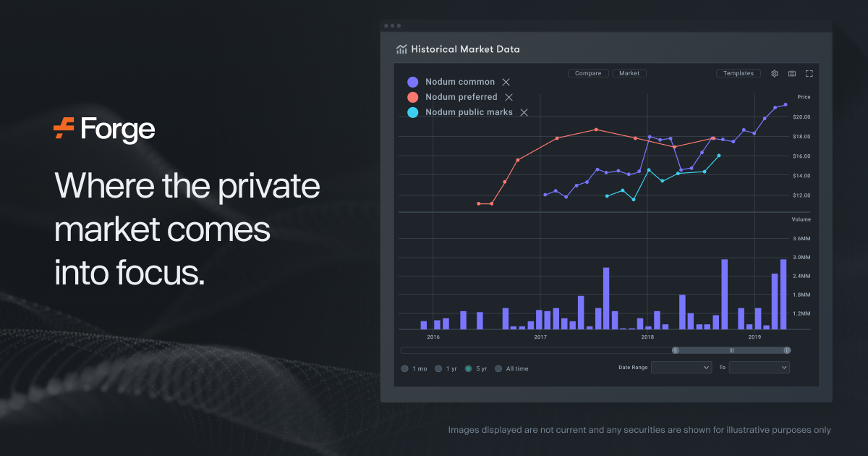This screenshot has width=868, height=456.
Task: Click the 2017 year axis label
Action: point(540,337)
